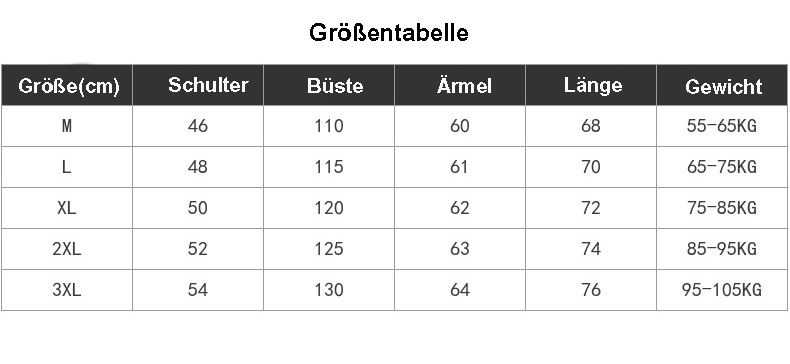Select the 55-65KG weight cell

click(721, 126)
